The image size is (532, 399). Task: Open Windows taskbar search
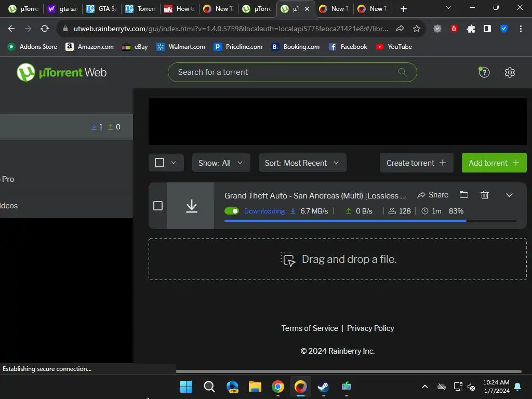click(x=209, y=387)
